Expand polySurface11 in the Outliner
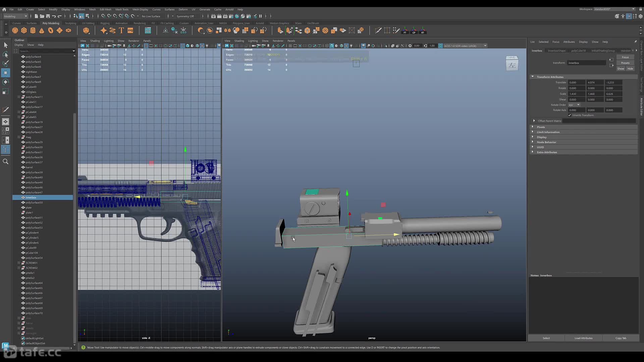This screenshot has width=644, height=362. click(x=19, y=97)
